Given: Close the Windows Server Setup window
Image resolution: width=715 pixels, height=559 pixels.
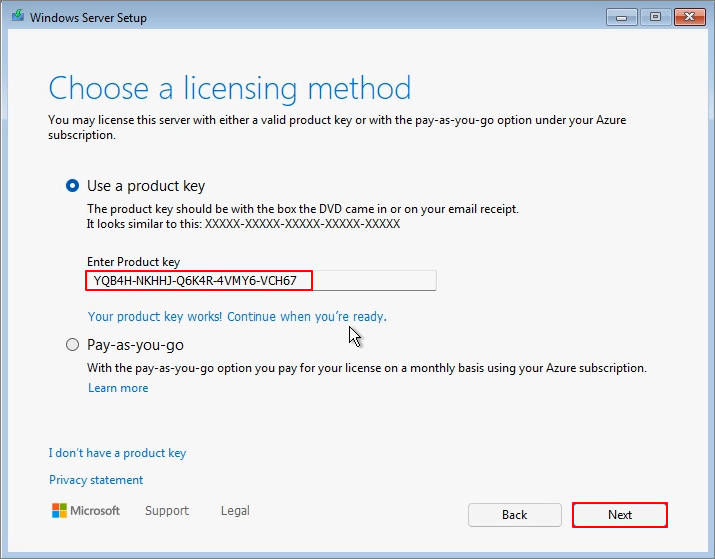Looking at the screenshot, I should (689, 17).
